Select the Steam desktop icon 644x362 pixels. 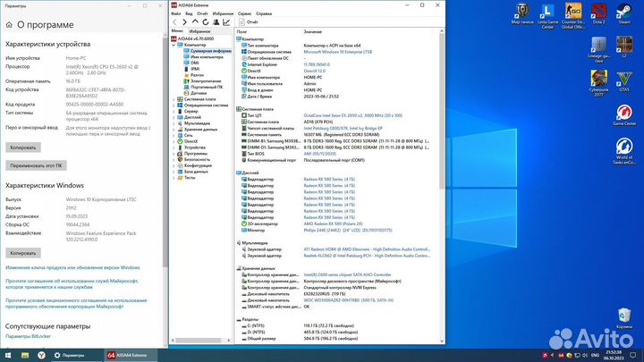tap(624, 14)
